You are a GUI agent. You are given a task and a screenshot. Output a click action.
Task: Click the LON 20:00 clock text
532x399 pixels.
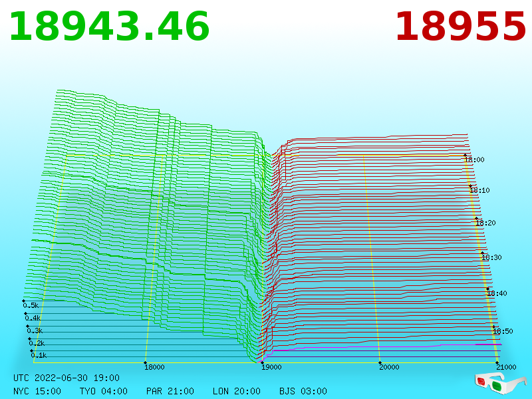click(237, 391)
